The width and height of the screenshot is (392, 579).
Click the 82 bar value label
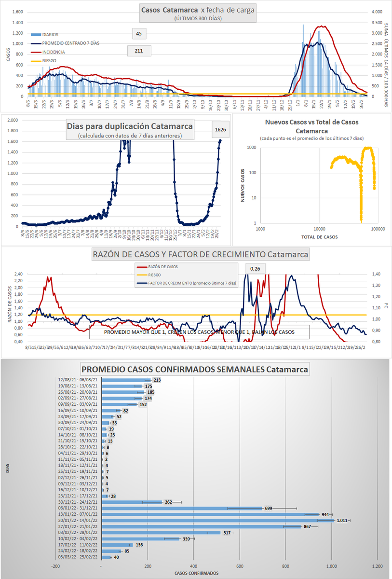[125, 410]
